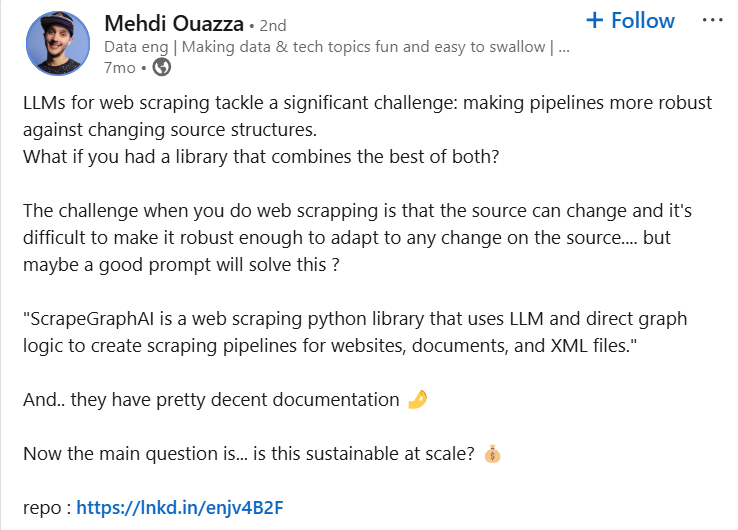Open the Mehdi Ouazza name link

click(173, 22)
